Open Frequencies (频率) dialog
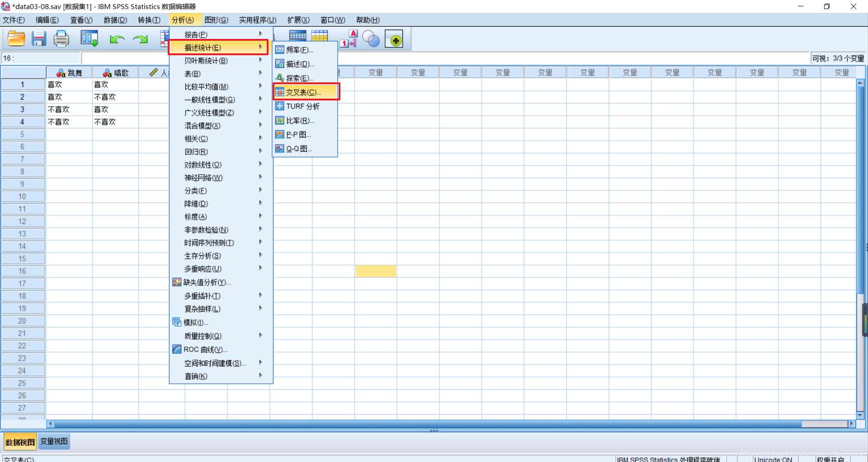 305,50
